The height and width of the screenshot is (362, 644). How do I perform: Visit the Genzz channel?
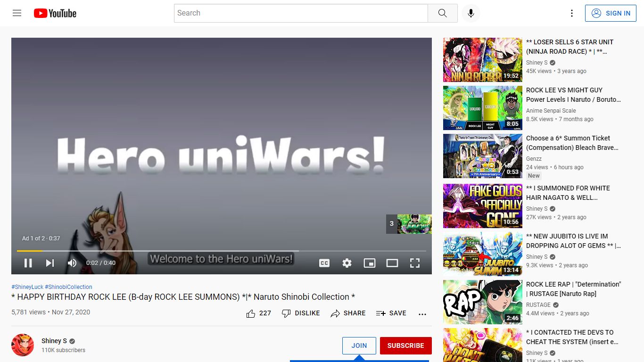coord(534,159)
